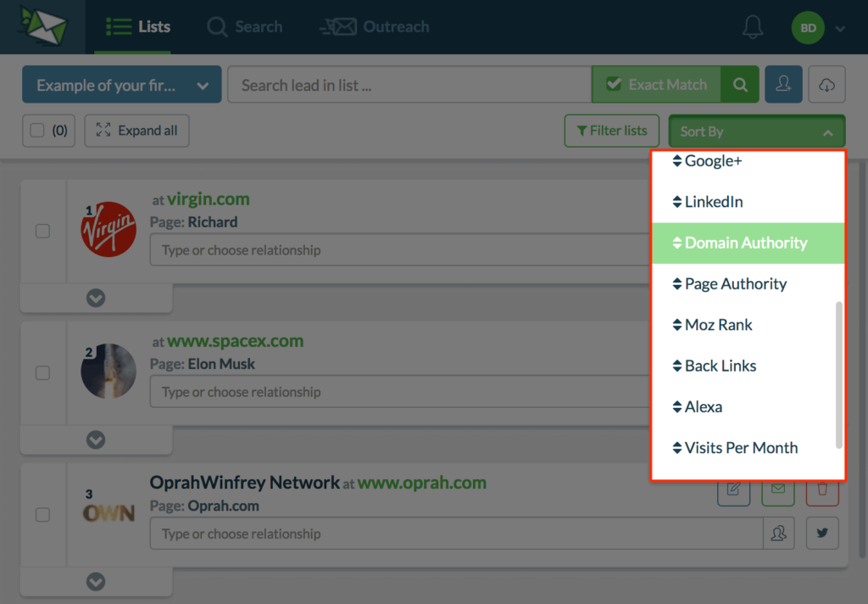
Task: Click the green magnifier search button
Action: tap(740, 85)
